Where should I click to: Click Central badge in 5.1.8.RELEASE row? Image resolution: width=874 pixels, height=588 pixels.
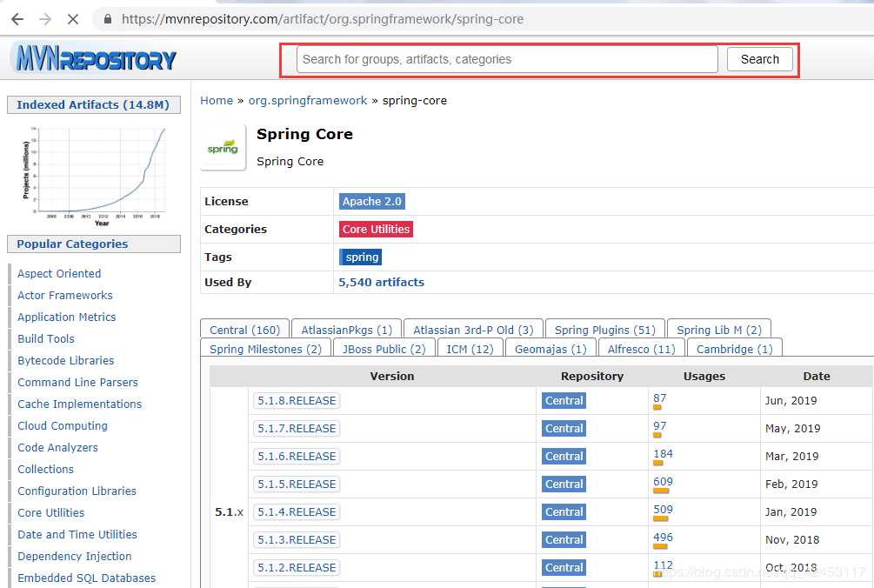[564, 401]
